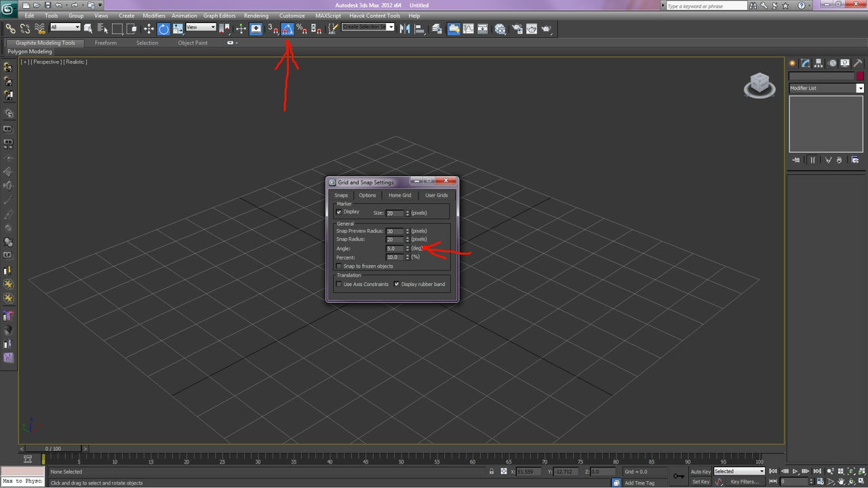Open Realistic shading viewport menu
The image size is (868, 488).
pyautogui.click(x=75, y=62)
